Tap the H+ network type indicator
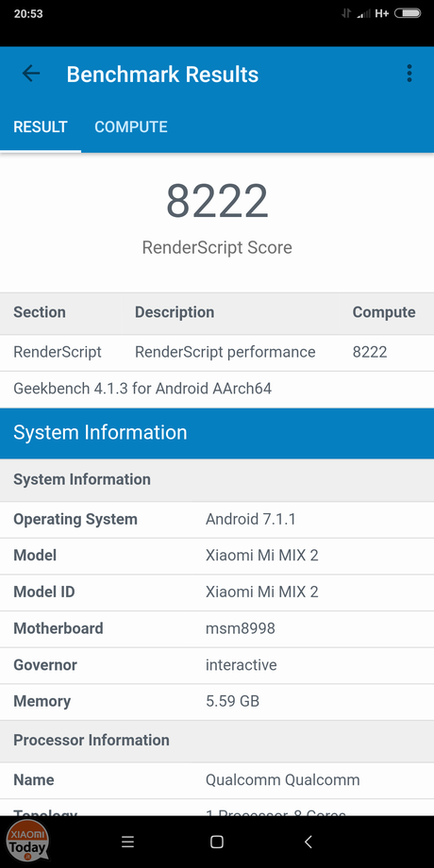Viewport: 434px width, 868px height. 381,13
